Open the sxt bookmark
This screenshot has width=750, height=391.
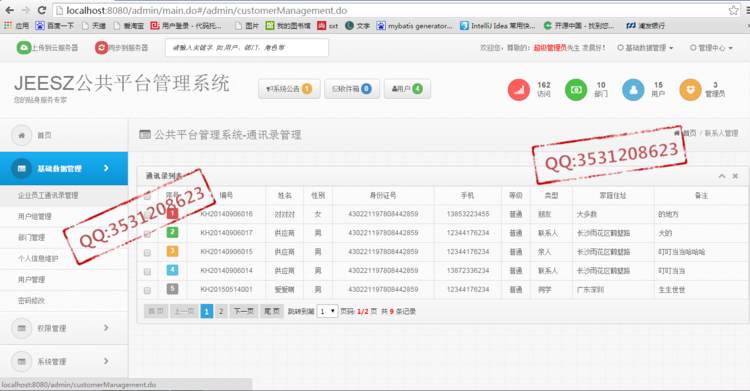point(328,26)
